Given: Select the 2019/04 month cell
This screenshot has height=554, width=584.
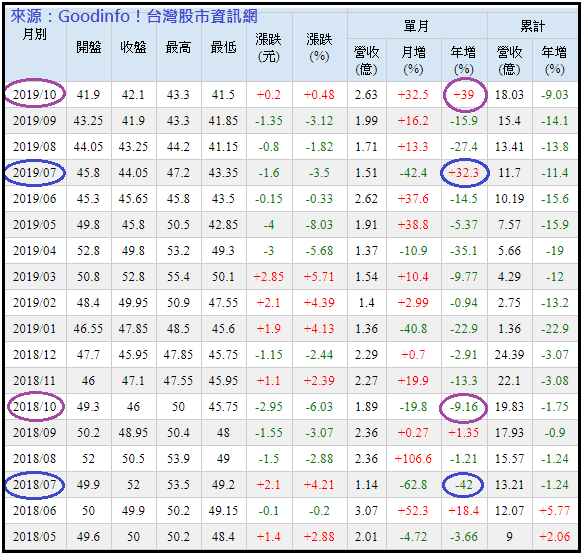Looking at the screenshot, I should (x=35, y=251).
